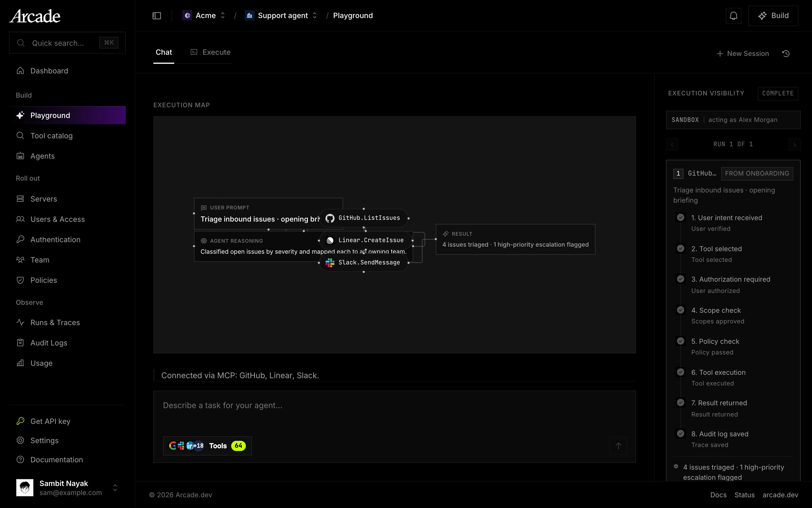The width and height of the screenshot is (812, 508).
Task: Open arcade.dev footer link
Action: [780, 495]
